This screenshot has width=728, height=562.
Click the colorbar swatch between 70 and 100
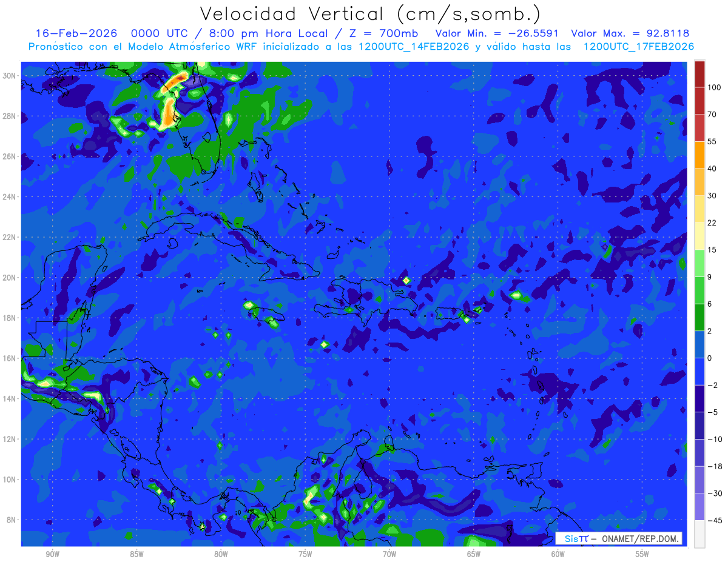coord(699,101)
